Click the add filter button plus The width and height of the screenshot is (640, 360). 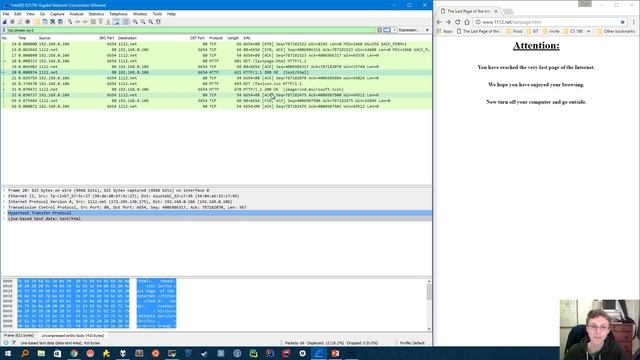(427, 30)
